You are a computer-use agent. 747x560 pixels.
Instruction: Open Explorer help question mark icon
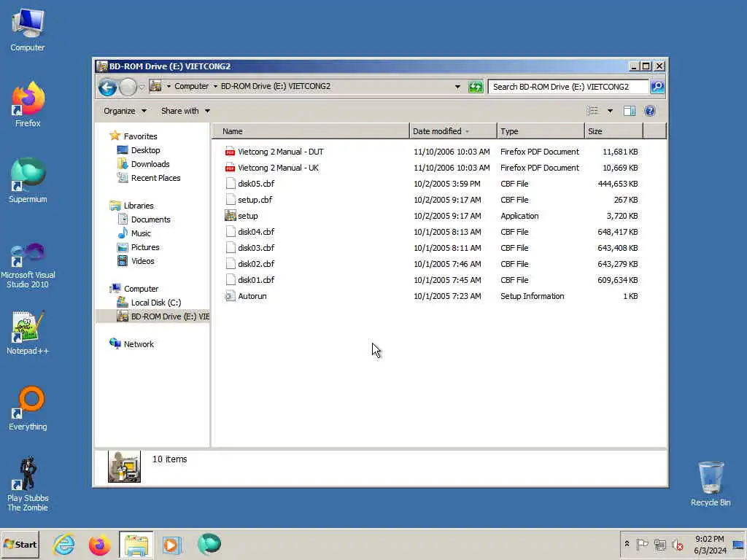click(650, 111)
